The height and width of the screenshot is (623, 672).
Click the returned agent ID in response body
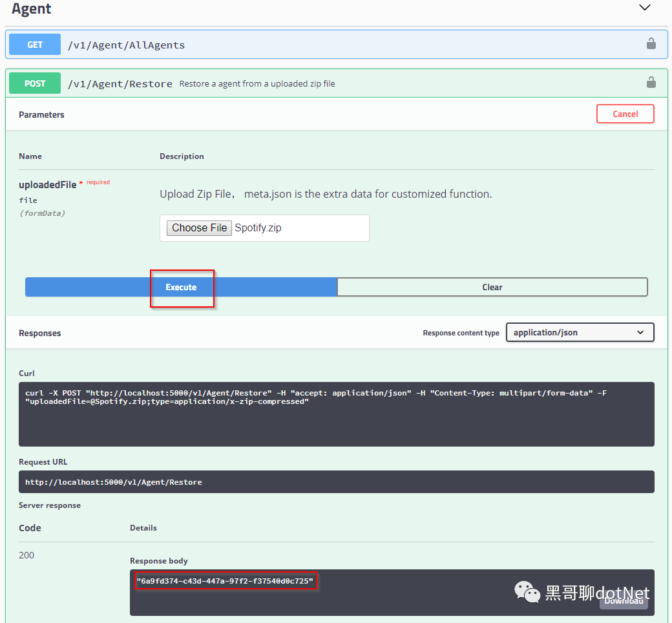coord(225,581)
